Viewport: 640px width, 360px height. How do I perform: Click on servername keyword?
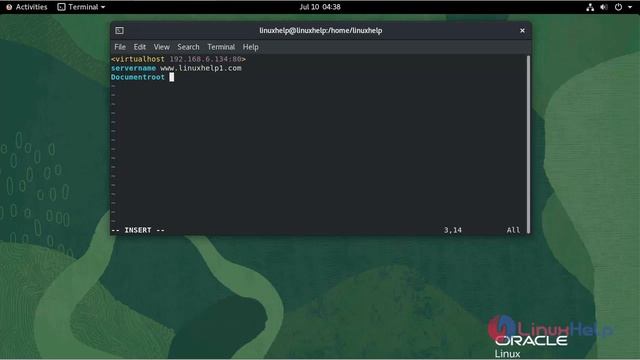coord(133,68)
